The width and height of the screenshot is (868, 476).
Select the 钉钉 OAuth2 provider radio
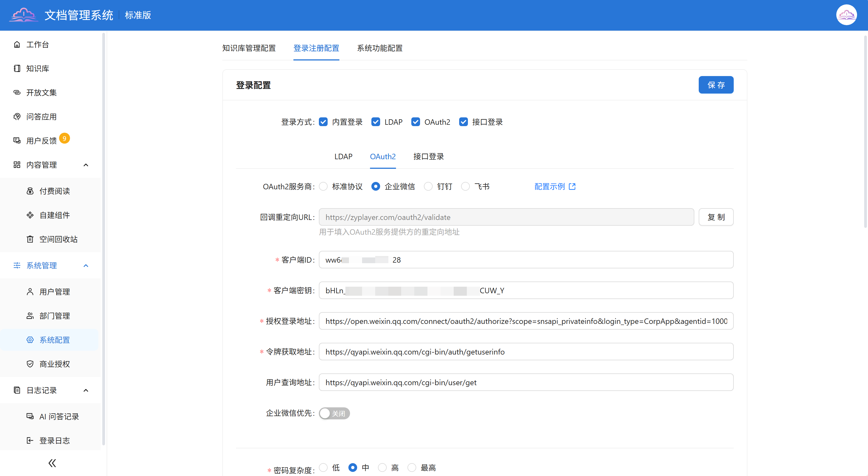[428, 186]
